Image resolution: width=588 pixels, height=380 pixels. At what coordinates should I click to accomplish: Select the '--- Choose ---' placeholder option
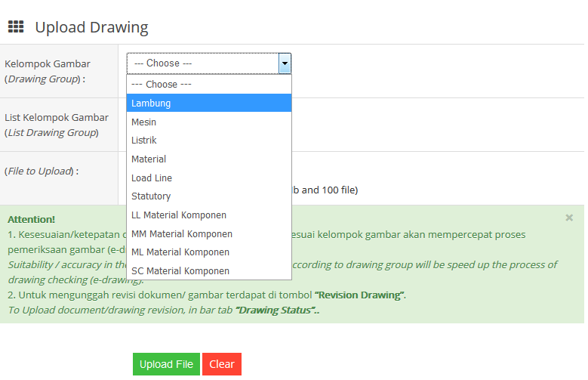point(162,85)
